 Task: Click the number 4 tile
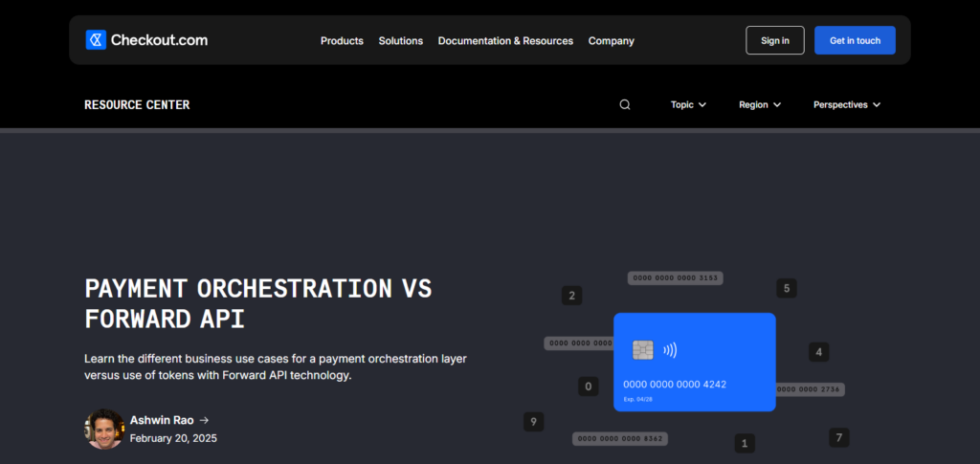point(819,352)
